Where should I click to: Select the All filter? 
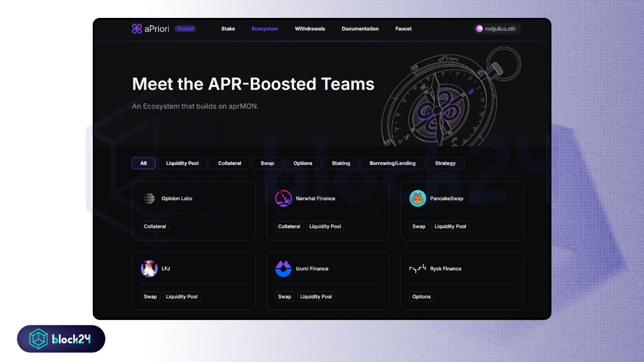coord(143,163)
